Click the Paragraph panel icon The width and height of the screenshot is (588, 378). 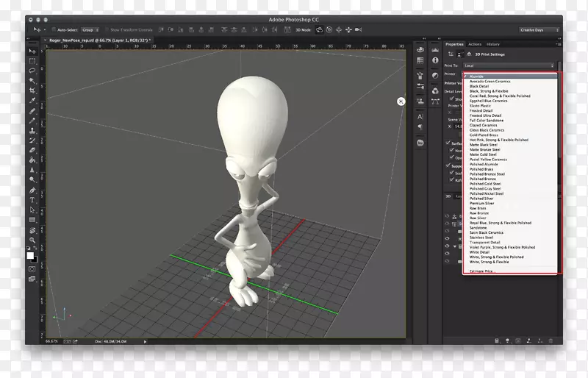[x=420, y=126]
